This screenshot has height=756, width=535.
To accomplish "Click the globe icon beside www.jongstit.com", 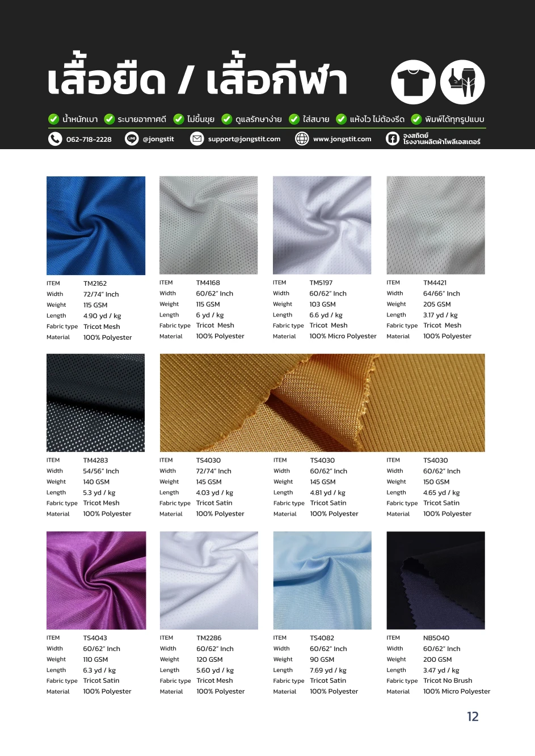I will coord(302,139).
